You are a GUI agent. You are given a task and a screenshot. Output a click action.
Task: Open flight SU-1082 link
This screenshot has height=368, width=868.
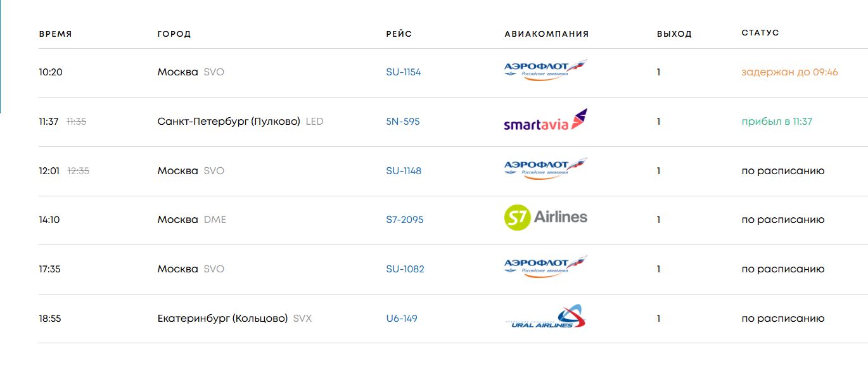pyautogui.click(x=405, y=269)
